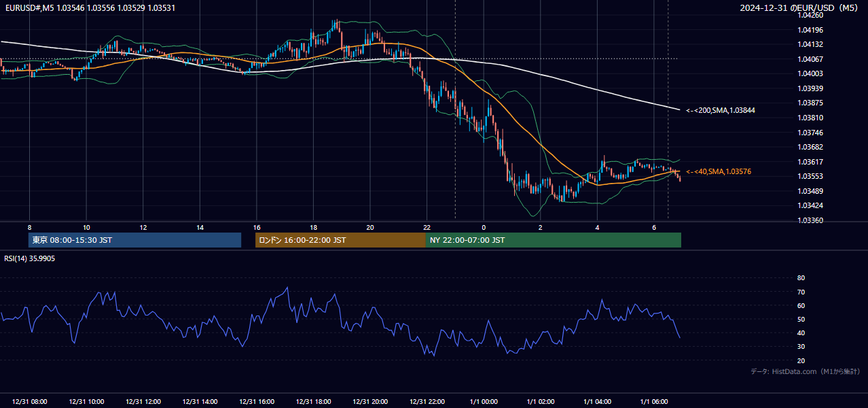
Task: Click the 12/31 18:00 time axis label
Action: click(x=313, y=402)
